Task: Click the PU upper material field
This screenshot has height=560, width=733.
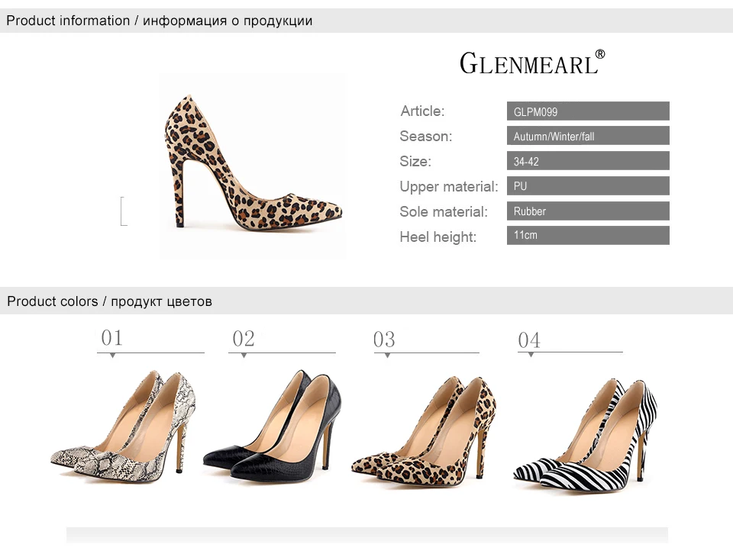Action: 588,186
